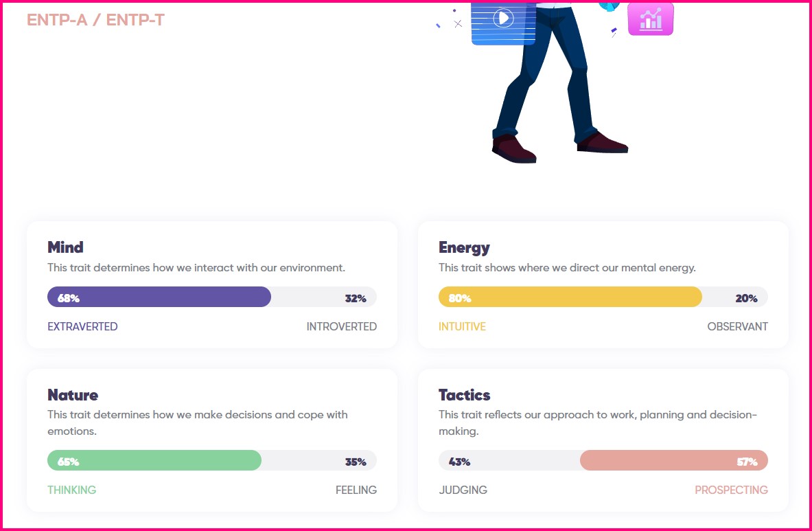
Task: Click the Tactics trait title
Action: (x=464, y=395)
